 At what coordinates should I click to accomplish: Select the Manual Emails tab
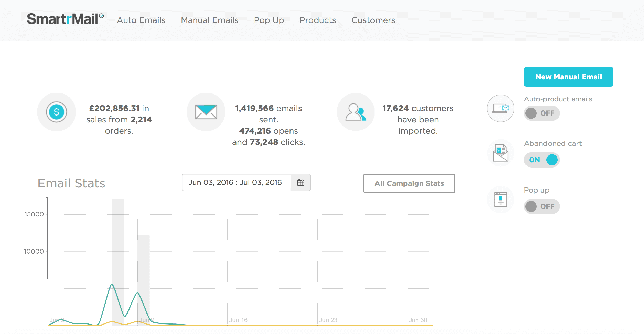point(210,20)
